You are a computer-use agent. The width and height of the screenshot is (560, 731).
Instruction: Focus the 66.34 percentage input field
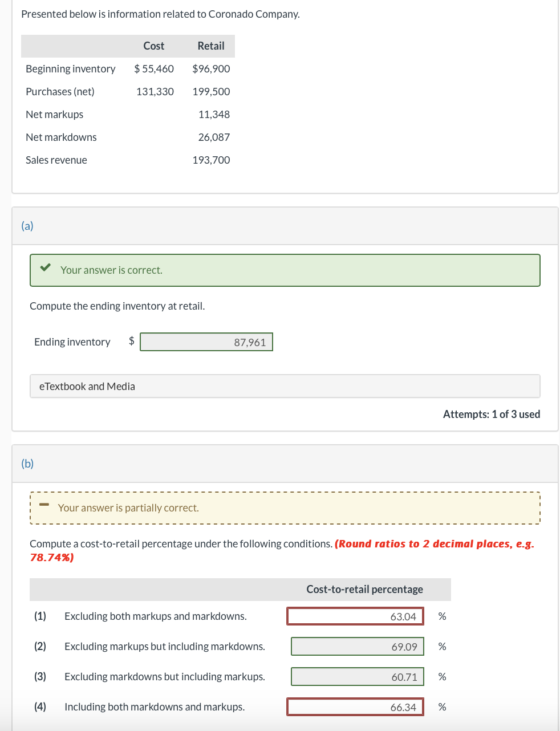tap(355, 707)
